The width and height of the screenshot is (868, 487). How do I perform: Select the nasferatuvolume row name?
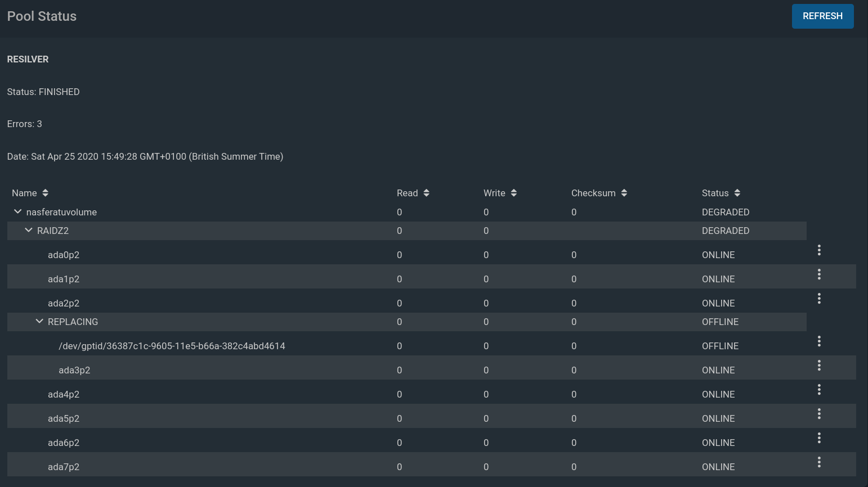[x=61, y=212]
